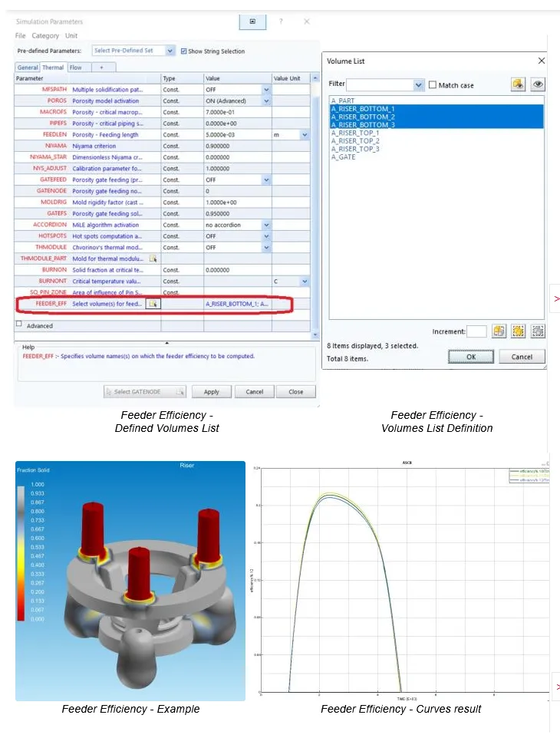Toggle the eye visibility icon in Volume List
The height and width of the screenshot is (738, 560).
click(x=538, y=84)
